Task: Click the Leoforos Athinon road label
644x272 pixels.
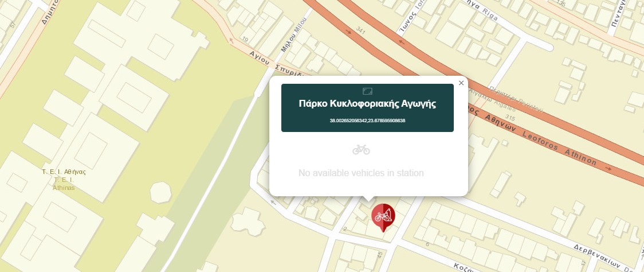Action: coord(559,147)
